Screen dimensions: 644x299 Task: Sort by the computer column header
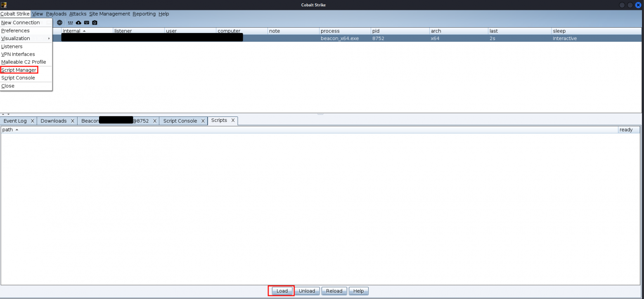coord(242,31)
